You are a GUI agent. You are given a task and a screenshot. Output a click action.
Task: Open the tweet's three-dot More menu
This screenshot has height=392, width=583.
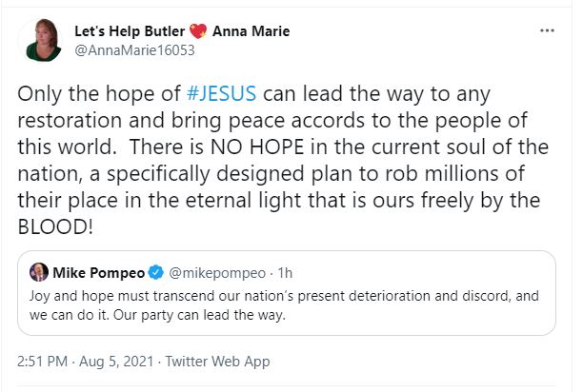click(x=547, y=31)
